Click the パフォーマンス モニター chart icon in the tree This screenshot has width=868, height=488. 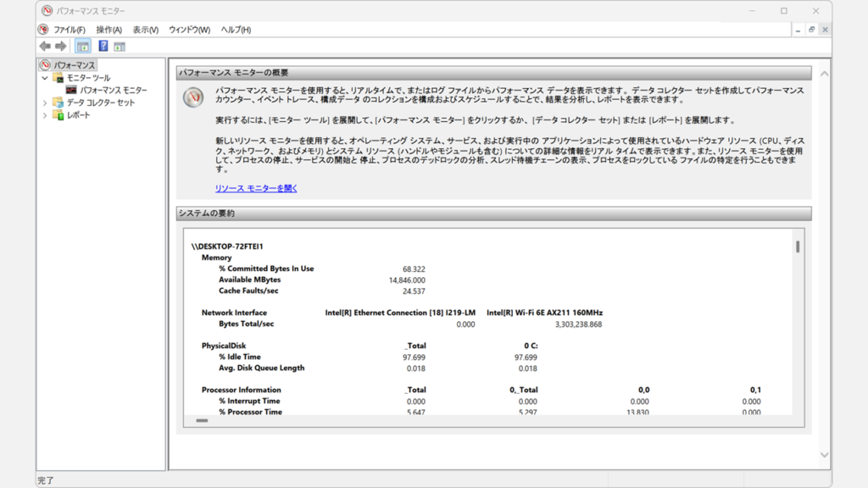71,90
